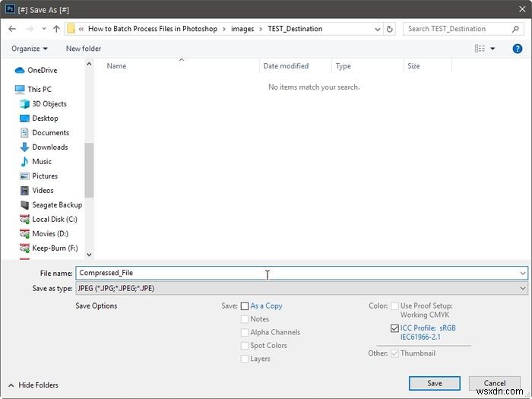Click the Forward navigation arrow
The image size is (532, 399).
(30, 29)
